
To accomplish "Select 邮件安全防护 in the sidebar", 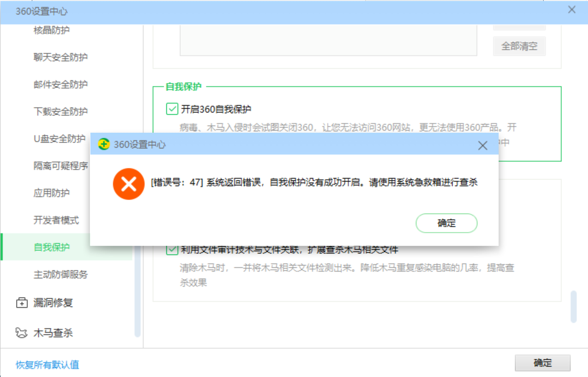I will pyautogui.click(x=60, y=84).
